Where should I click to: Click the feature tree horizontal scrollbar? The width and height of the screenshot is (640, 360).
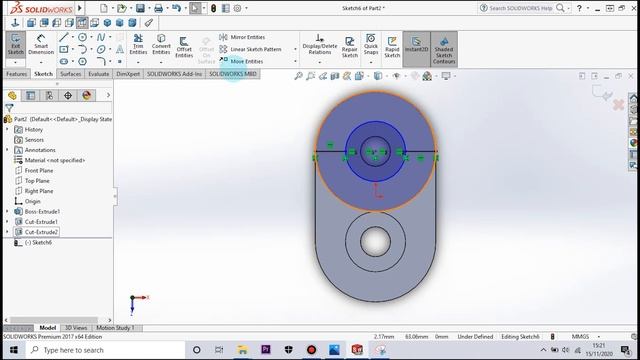53,320
